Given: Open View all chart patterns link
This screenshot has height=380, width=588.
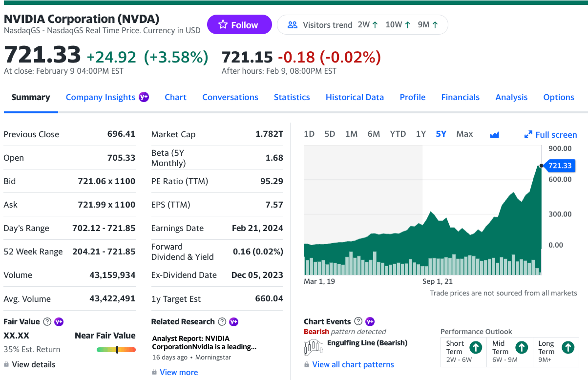Looking at the screenshot, I should (353, 364).
